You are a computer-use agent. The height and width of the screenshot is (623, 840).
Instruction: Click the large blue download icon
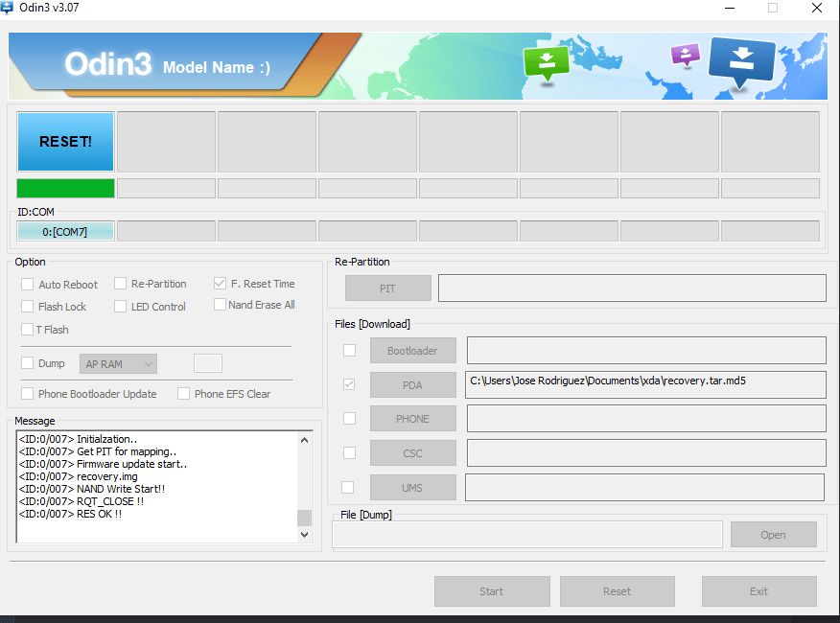point(741,60)
